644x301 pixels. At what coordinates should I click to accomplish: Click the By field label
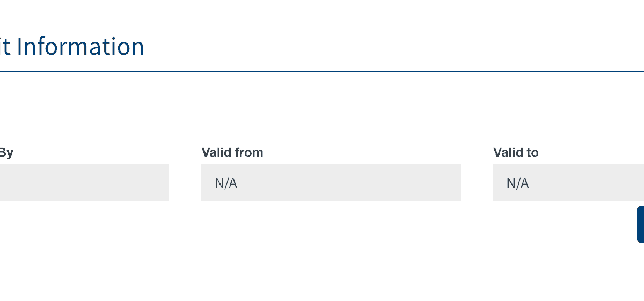pos(6,152)
